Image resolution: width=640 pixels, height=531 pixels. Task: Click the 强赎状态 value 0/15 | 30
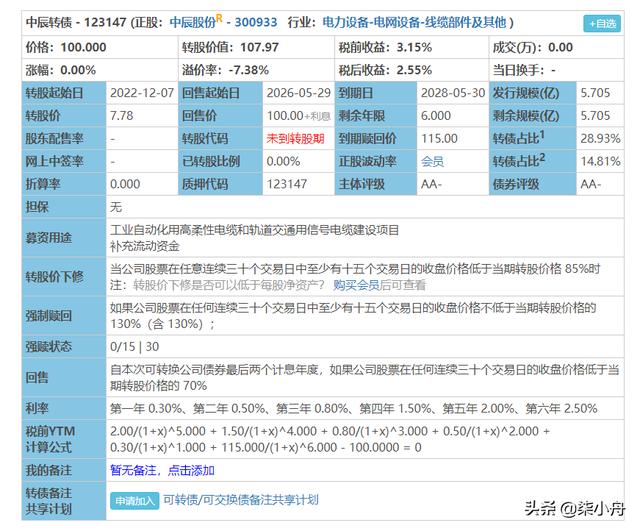pyautogui.click(x=134, y=347)
